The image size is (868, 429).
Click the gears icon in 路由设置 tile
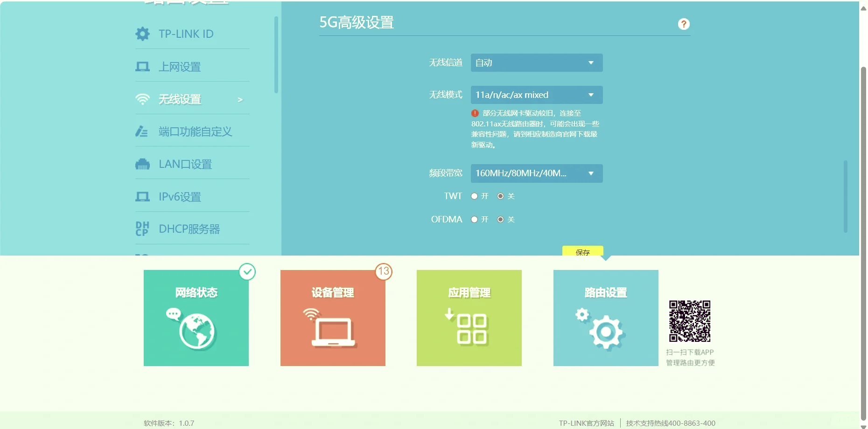pos(600,329)
